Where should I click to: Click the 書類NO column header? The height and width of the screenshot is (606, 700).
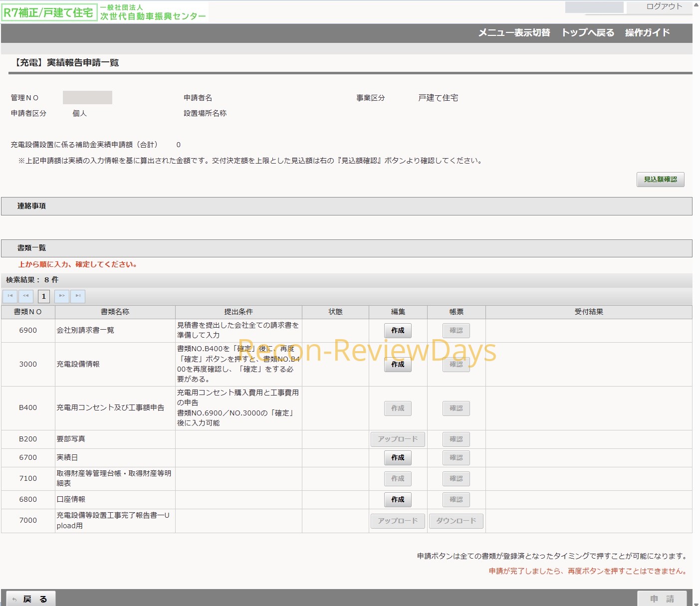click(x=28, y=312)
